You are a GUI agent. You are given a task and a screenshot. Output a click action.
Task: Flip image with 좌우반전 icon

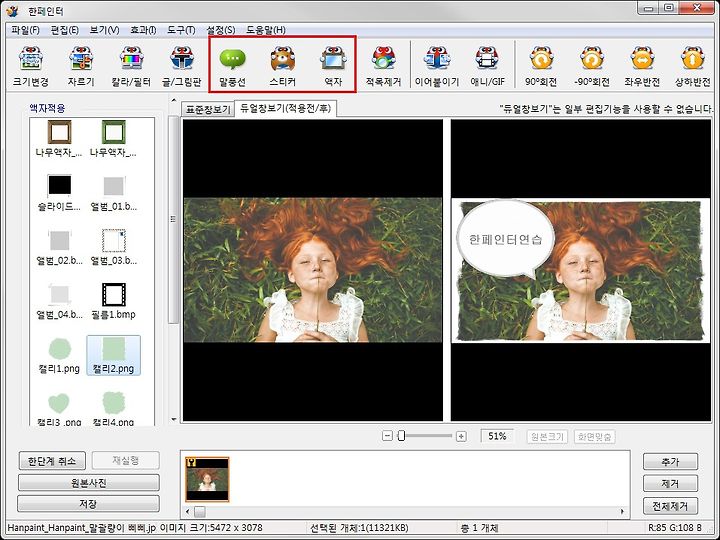point(642,67)
